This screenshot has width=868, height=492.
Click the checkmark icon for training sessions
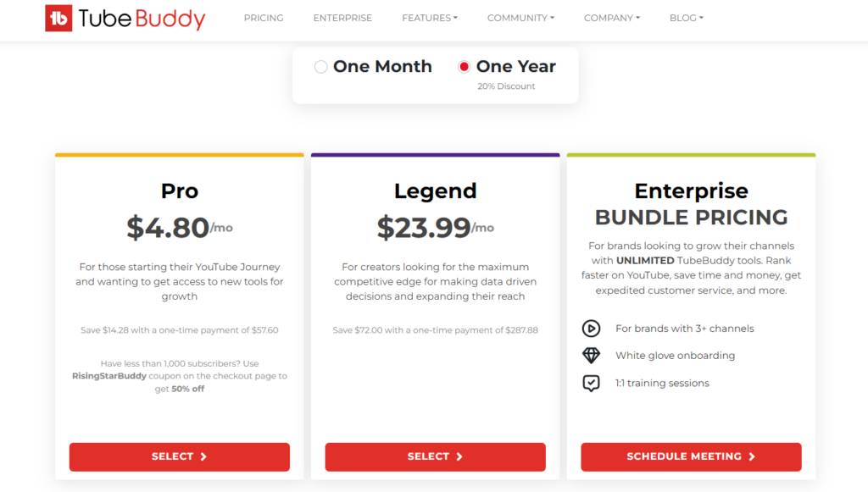pos(591,383)
